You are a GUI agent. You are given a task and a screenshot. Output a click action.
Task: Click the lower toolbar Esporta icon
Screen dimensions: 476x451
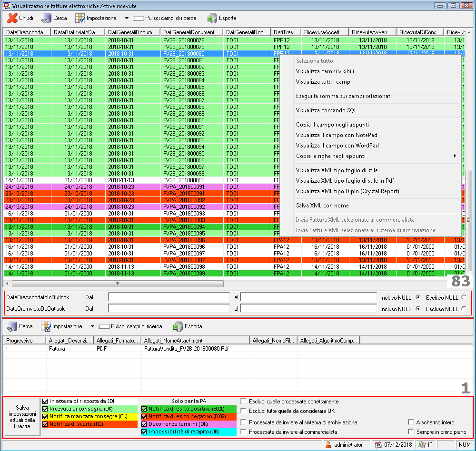(x=178, y=326)
